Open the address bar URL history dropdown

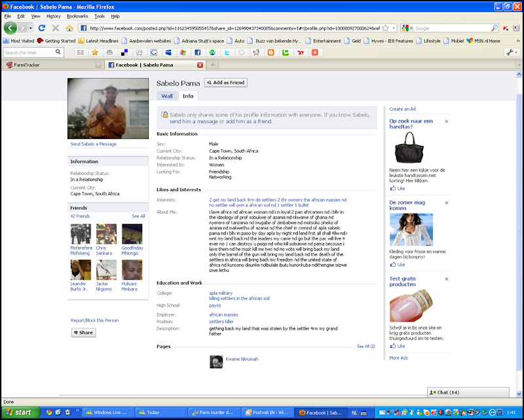click(394, 28)
